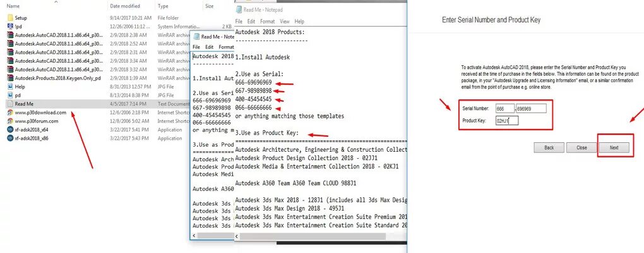
Task: Click the WinRAR icon of archive modified 2:52 AM
Action: pyautogui.click(x=10, y=44)
